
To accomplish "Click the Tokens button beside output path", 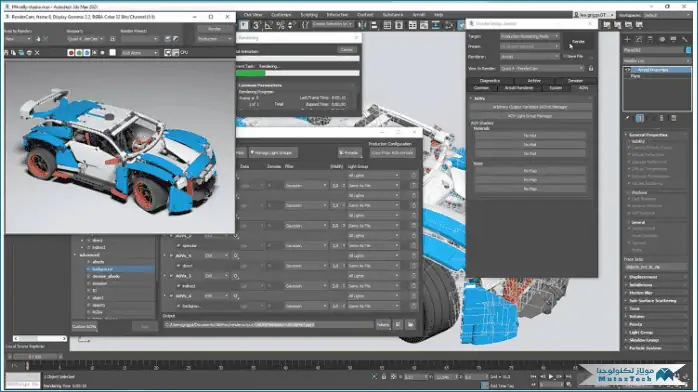I will point(382,325).
